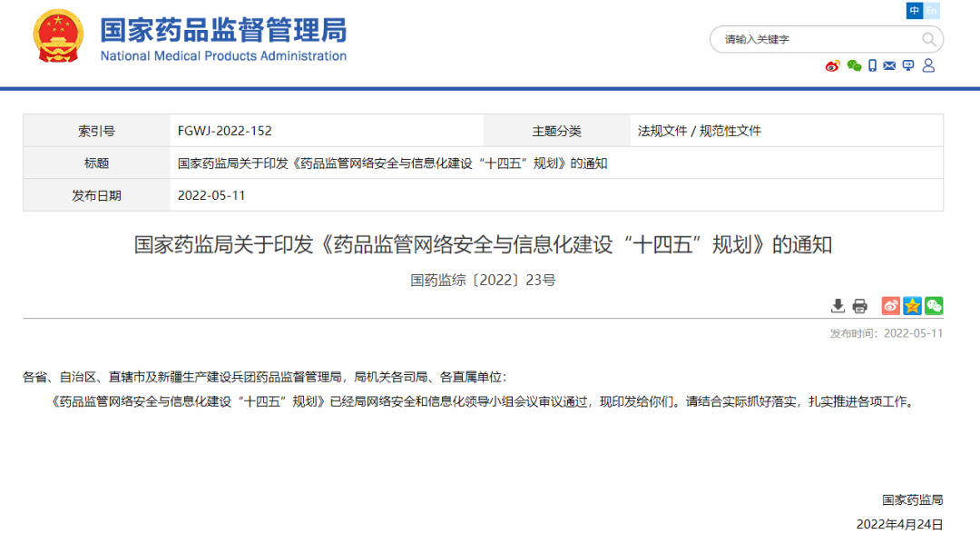Click the mobile phone icon in header
The image size is (980, 534).
coord(872,65)
